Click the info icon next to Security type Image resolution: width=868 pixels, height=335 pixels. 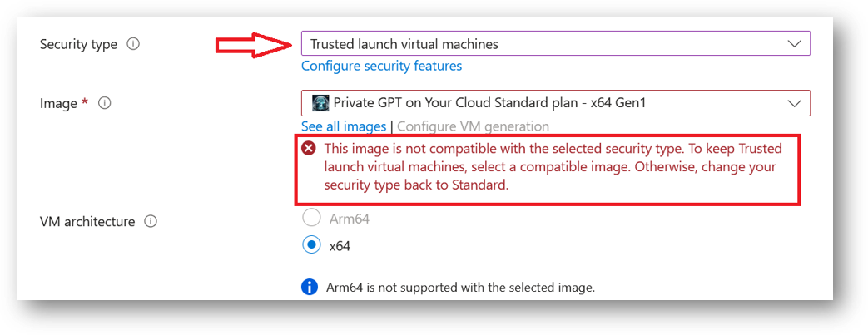[133, 44]
